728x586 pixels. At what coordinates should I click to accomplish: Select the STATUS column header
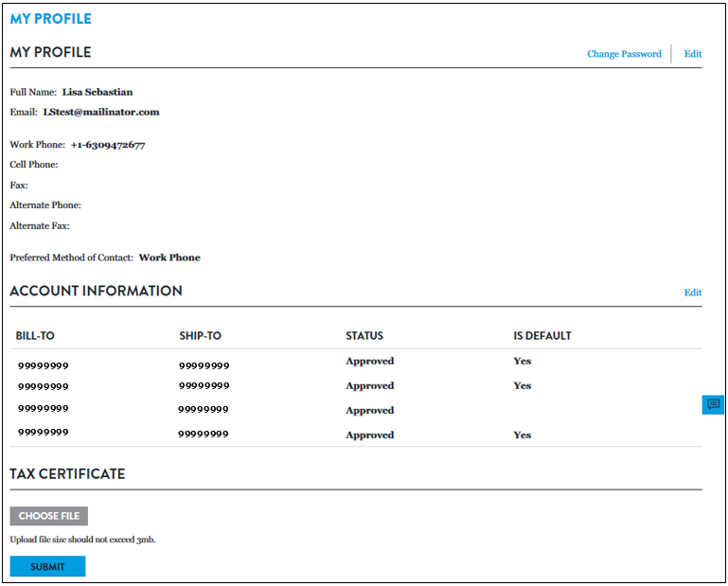pyautogui.click(x=364, y=336)
